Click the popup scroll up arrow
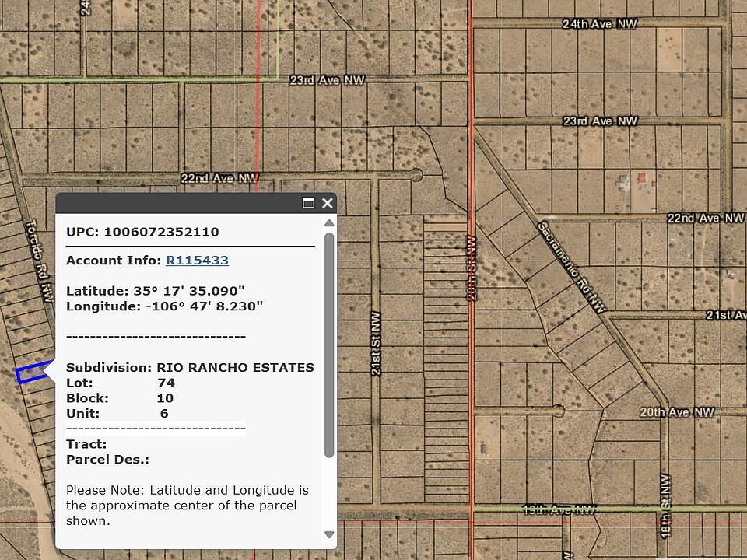747x560 pixels. (329, 223)
